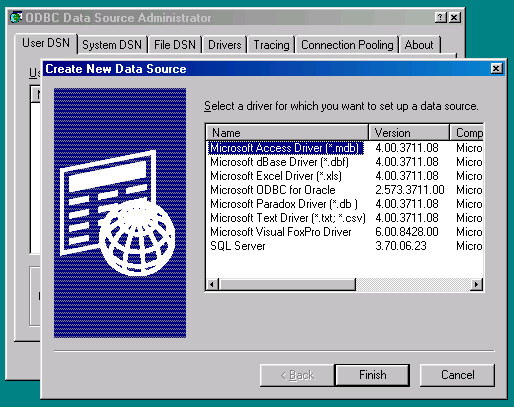Select Microsoft Visual FoxPro Driver
The height and width of the screenshot is (407, 514).
coord(281,232)
